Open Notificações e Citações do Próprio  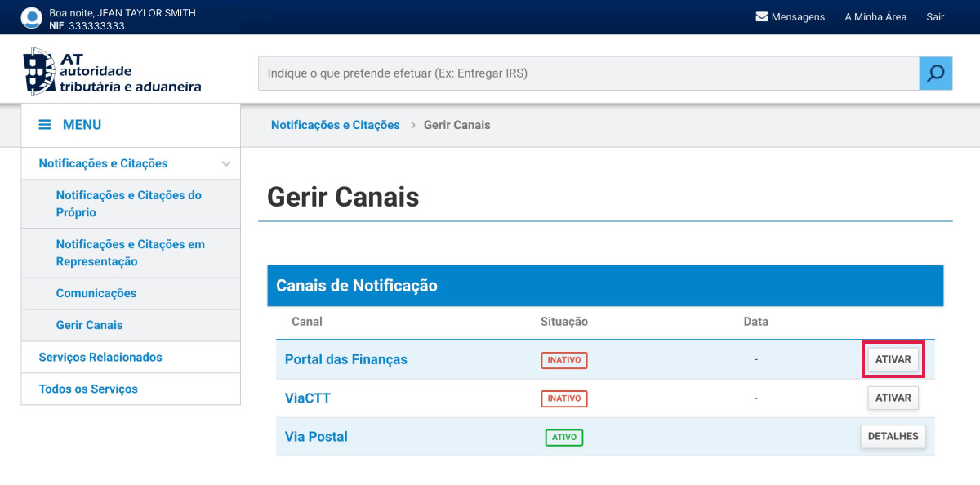point(129,204)
